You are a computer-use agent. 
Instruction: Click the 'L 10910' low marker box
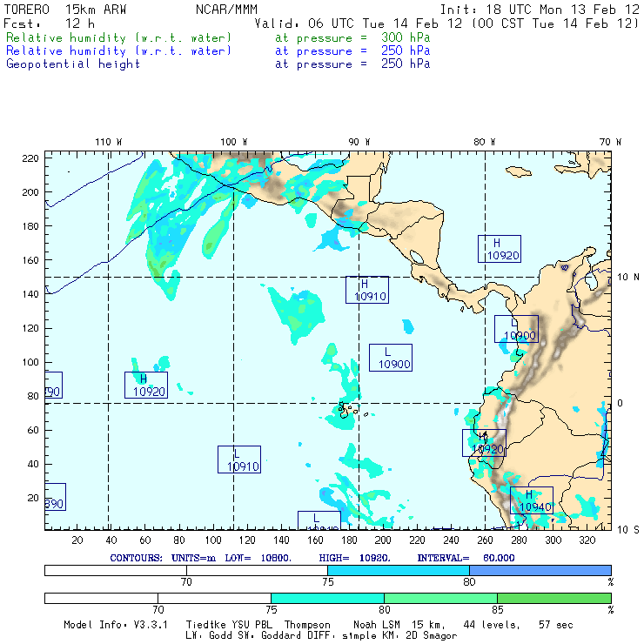pos(239,460)
